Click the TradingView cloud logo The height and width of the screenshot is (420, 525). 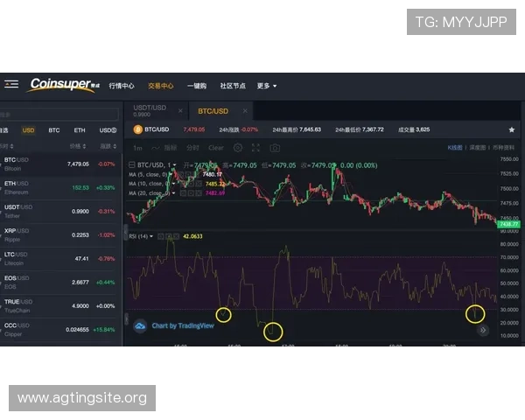(x=140, y=325)
